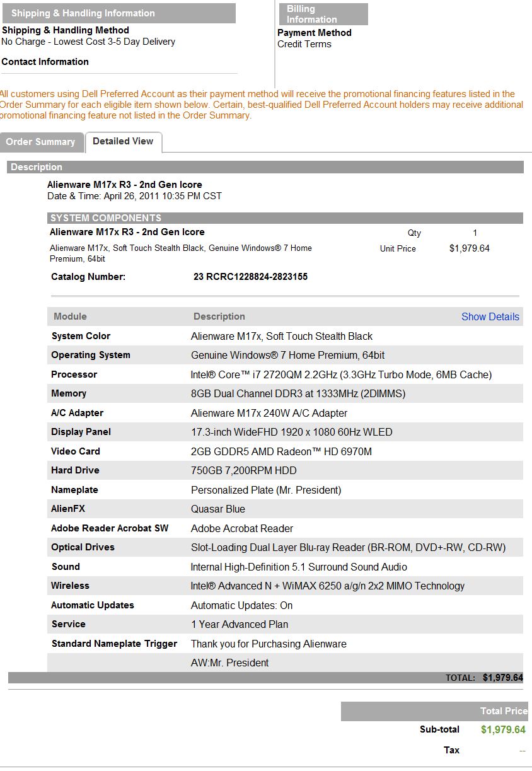Select the "Credit Terms" text
532x771 pixels.
(304, 44)
